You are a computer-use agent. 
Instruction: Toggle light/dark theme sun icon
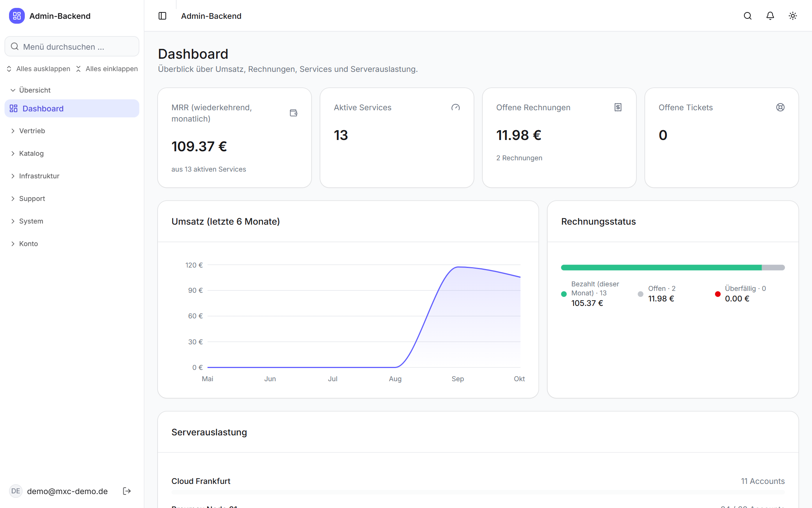coord(793,16)
